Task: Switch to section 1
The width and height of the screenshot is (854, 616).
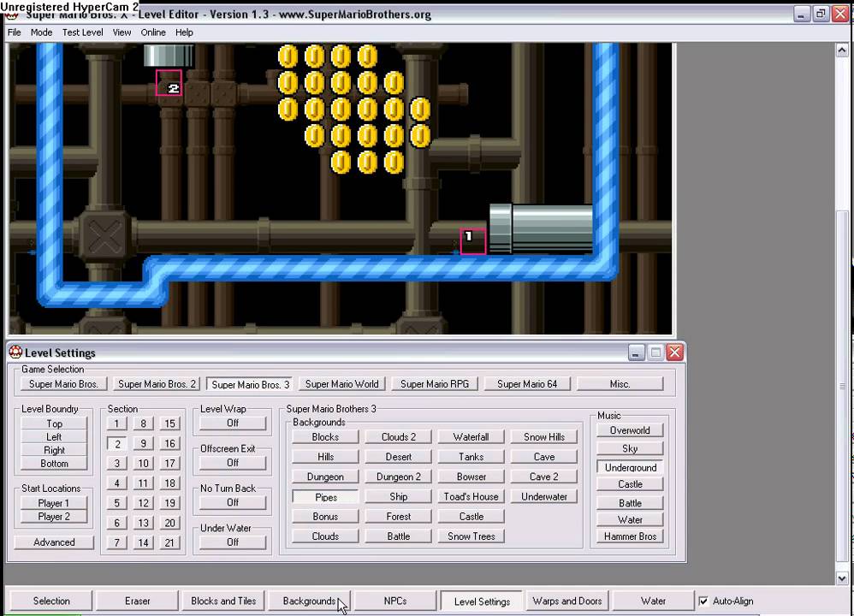Action: (116, 423)
